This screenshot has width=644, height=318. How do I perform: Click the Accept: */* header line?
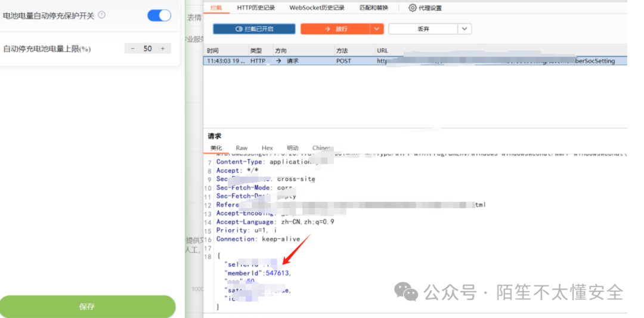tap(237, 171)
